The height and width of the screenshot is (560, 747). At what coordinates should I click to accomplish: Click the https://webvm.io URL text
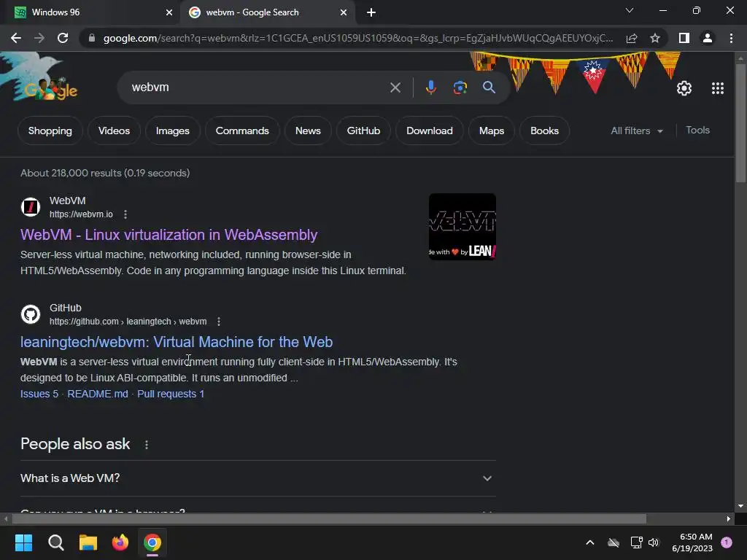[x=81, y=214]
